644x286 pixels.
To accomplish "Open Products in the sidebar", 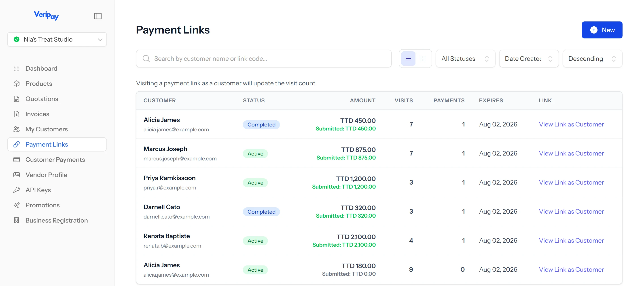I will (57, 84).
